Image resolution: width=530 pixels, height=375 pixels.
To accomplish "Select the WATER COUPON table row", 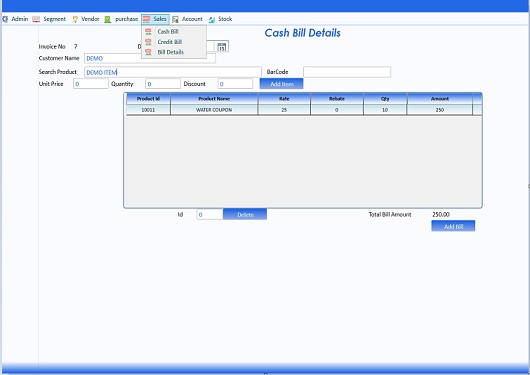I will pos(304,110).
